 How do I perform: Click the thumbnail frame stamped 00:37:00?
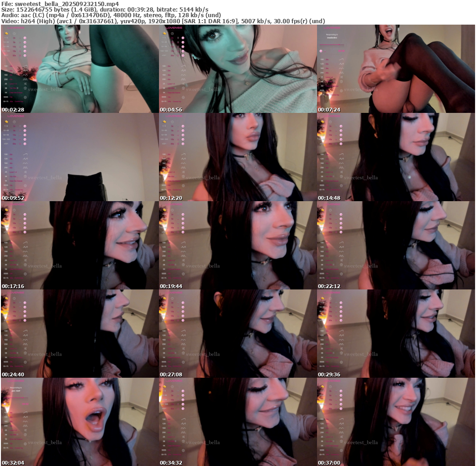pos(396,422)
